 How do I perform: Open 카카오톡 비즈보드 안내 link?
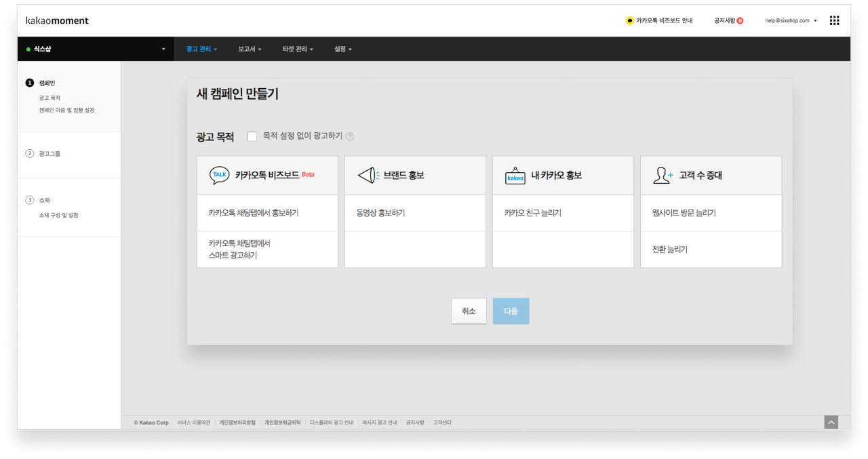click(x=664, y=20)
